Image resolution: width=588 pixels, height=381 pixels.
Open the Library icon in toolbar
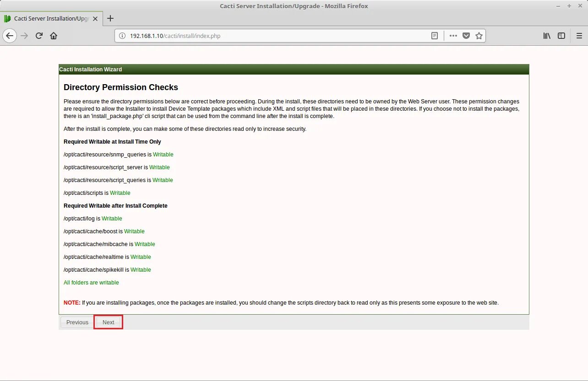coord(547,36)
